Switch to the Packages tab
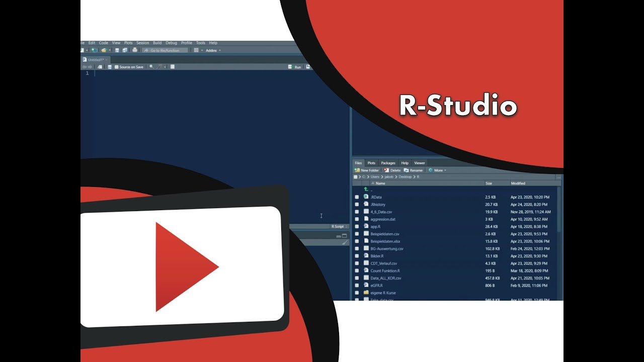644x362 pixels. 388,163
